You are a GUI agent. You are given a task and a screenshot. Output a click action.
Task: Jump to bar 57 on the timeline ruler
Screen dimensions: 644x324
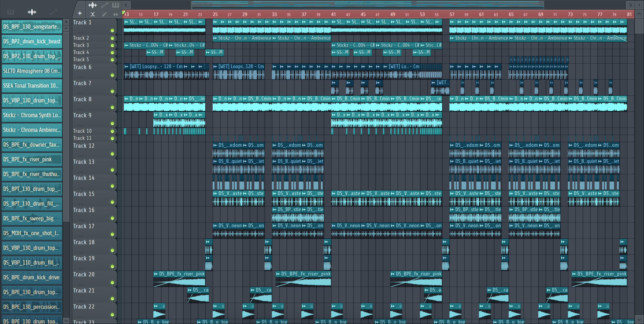[452, 14]
